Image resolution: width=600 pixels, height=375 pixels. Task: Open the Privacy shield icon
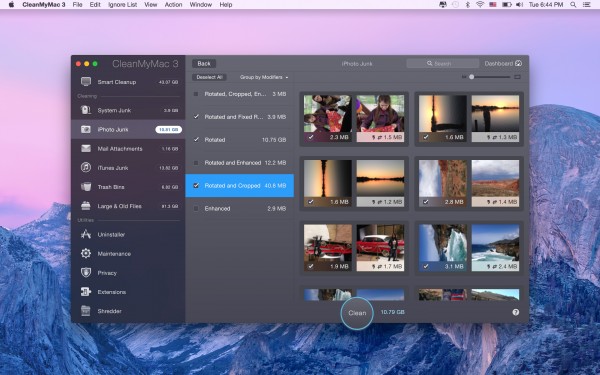(x=86, y=272)
